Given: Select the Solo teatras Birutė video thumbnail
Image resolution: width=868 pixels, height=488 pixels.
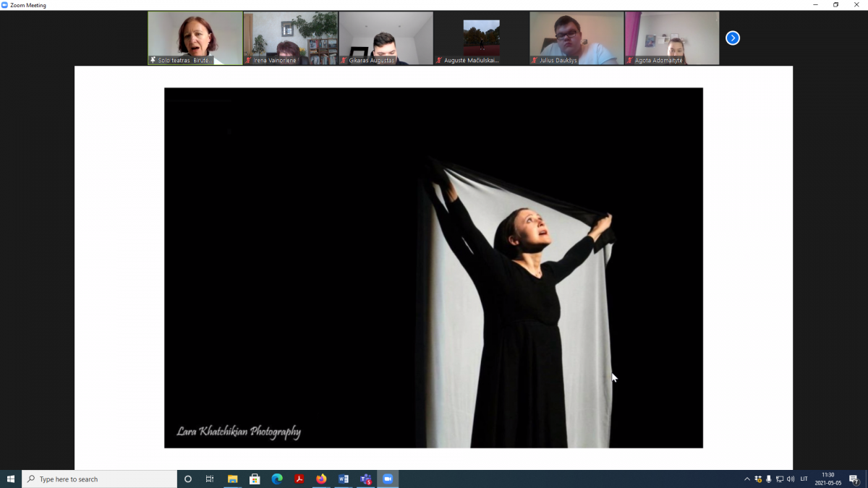Looking at the screenshot, I should point(195,38).
